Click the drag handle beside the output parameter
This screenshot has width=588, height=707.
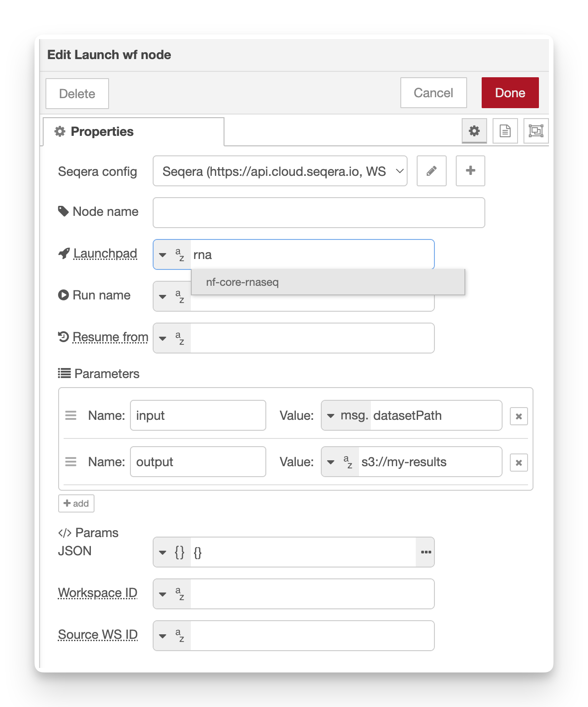pyautogui.click(x=71, y=462)
